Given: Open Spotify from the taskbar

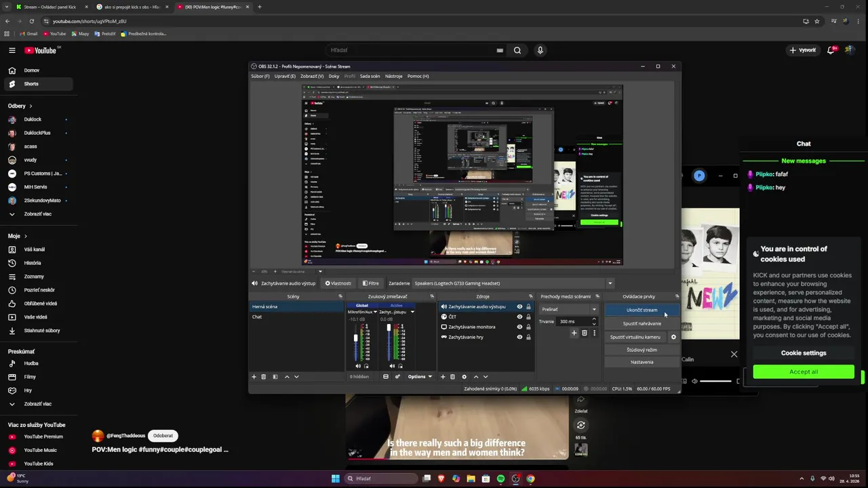Looking at the screenshot, I should (x=500, y=479).
